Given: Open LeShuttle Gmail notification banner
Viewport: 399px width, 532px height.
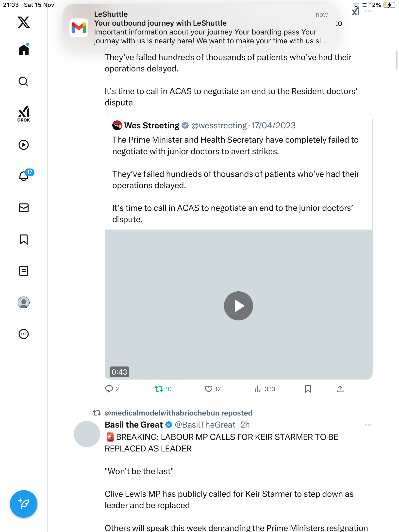Looking at the screenshot, I should tap(199, 28).
